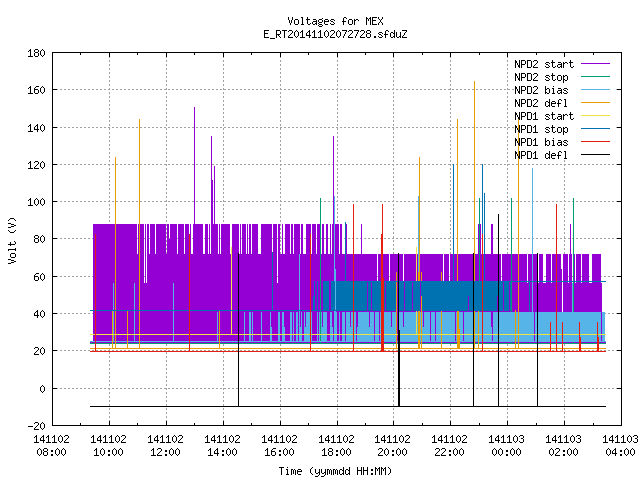
Task: Click the 141102 20:00 time tick label
Action: click(393, 446)
